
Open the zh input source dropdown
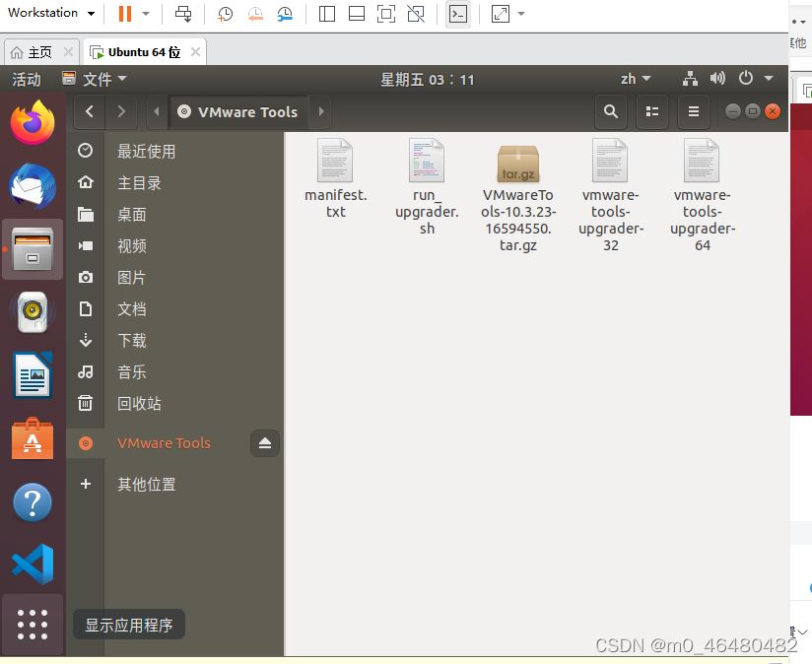coord(636,79)
